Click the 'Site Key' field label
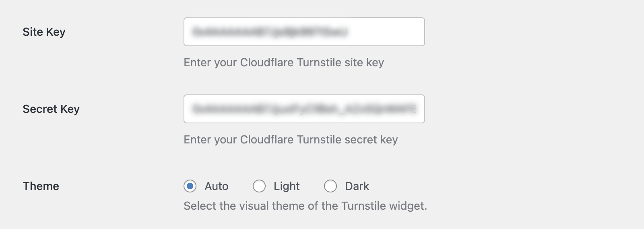644x229 pixels. pyautogui.click(x=44, y=32)
